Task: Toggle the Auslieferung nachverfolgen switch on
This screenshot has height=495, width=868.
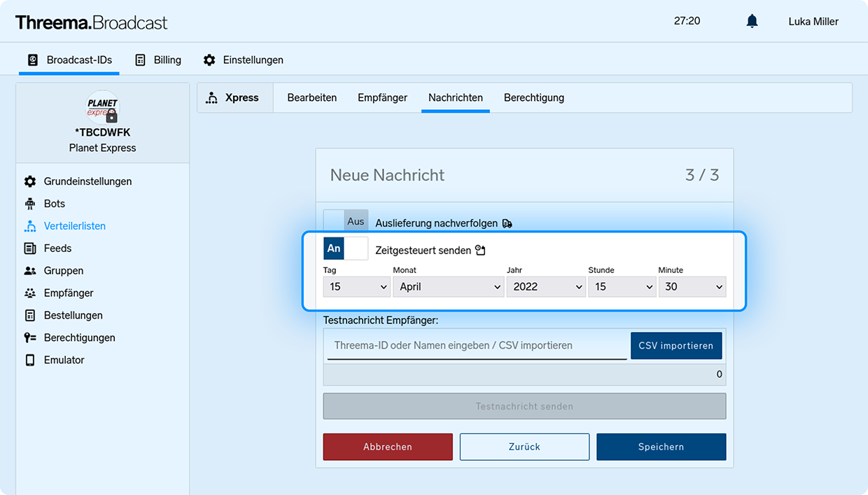Action: tap(345, 221)
